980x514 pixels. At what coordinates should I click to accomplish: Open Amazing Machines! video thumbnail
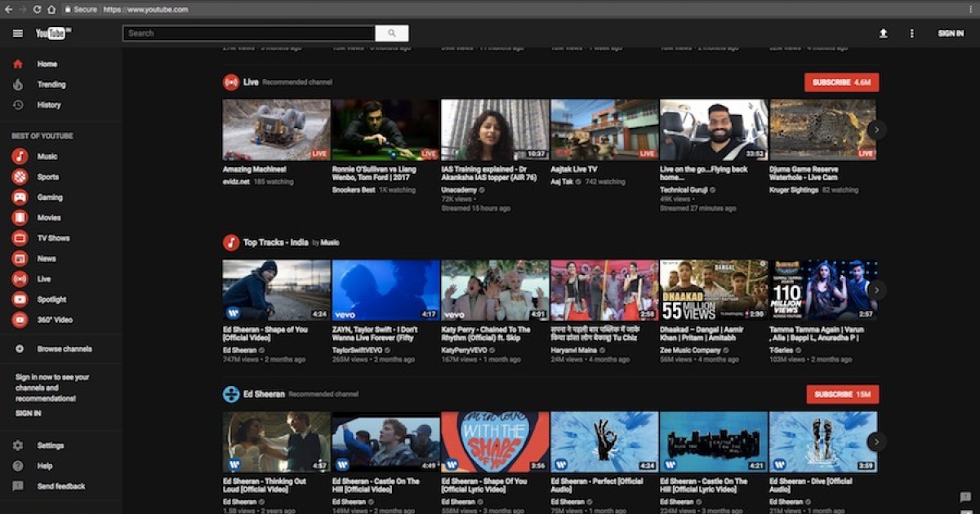(277, 130)
